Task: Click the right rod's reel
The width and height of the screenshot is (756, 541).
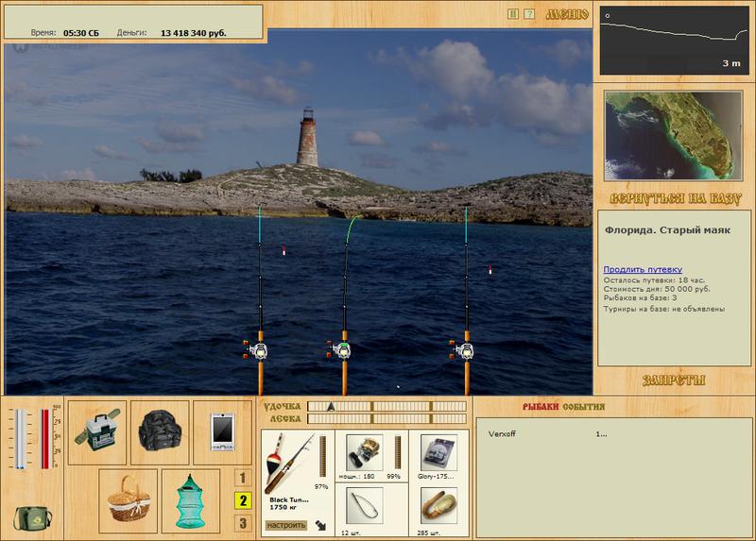Action: click(x=463, y=350)
